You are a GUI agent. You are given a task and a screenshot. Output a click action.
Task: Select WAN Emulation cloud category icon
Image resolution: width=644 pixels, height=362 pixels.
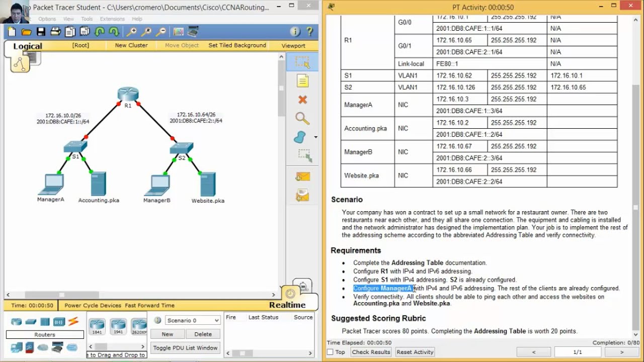43,347
